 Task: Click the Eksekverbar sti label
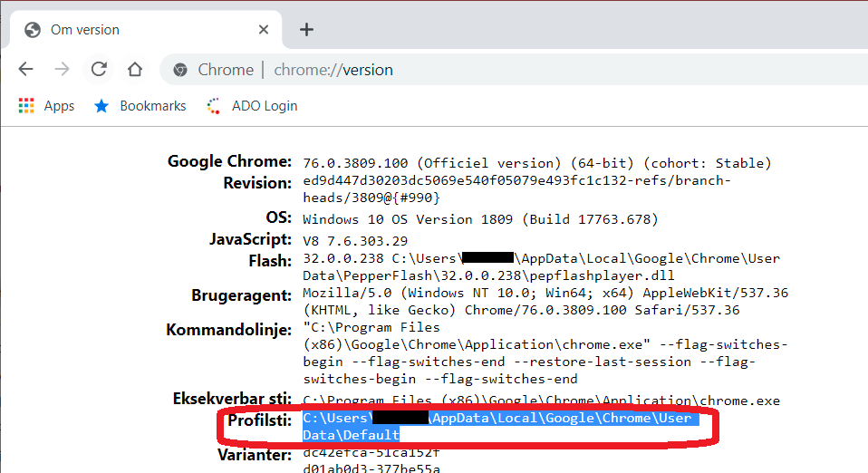pos(232,398)
